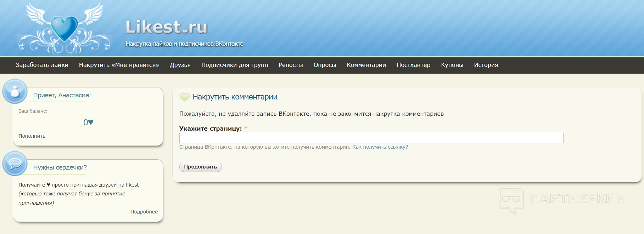Click the Нужны сердечки? heading
This screenshot has height=234, width=644.
point(60,167)
